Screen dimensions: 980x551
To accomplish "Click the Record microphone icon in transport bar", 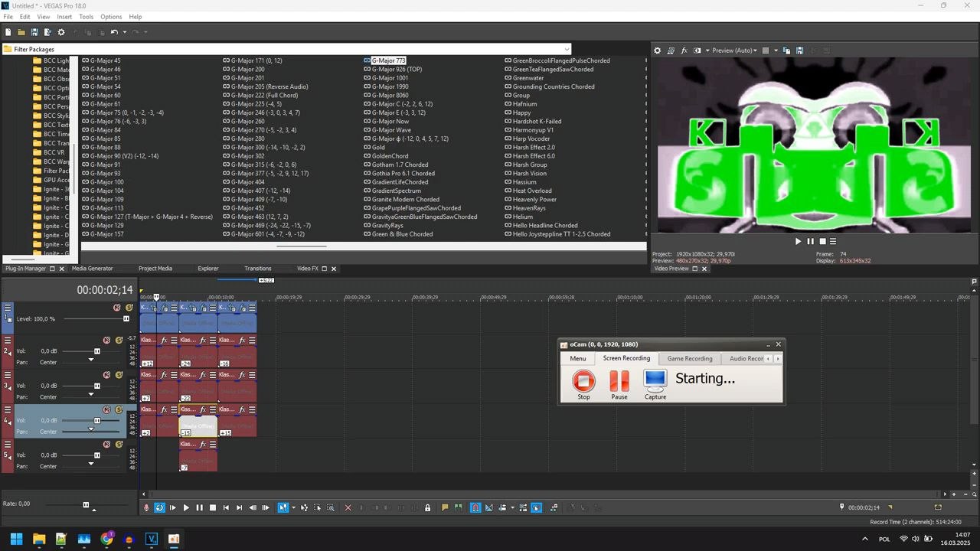I will pos(146,507).
